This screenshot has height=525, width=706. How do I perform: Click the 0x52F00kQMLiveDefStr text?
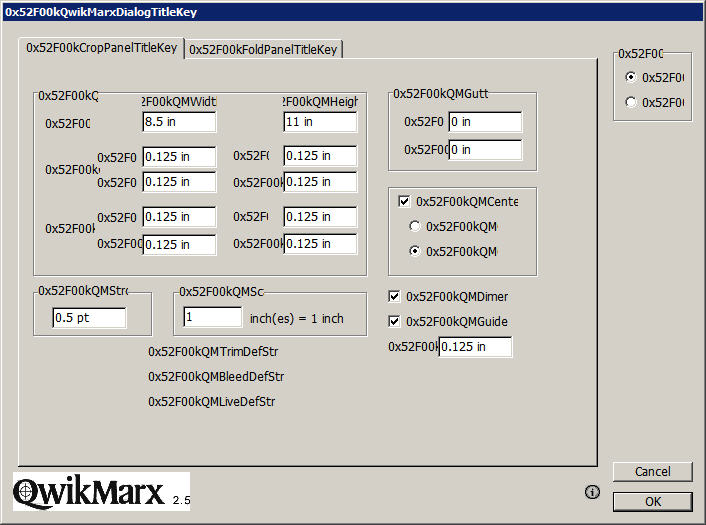pos(212,402)
